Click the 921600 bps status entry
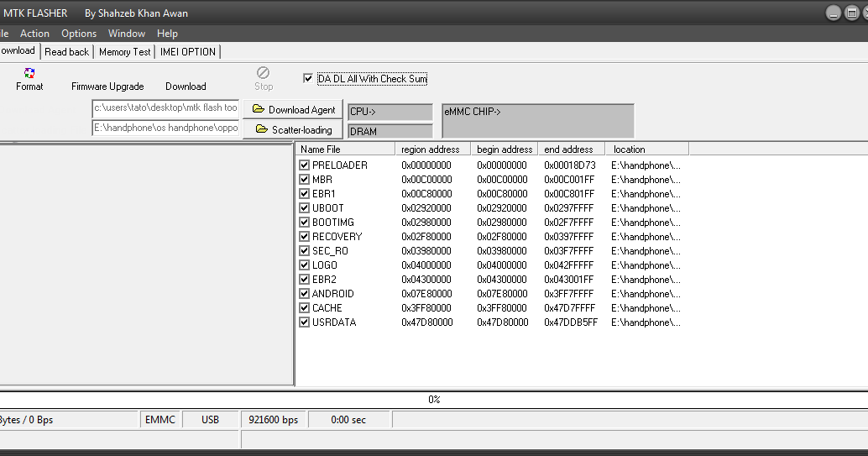 (274, 419)
